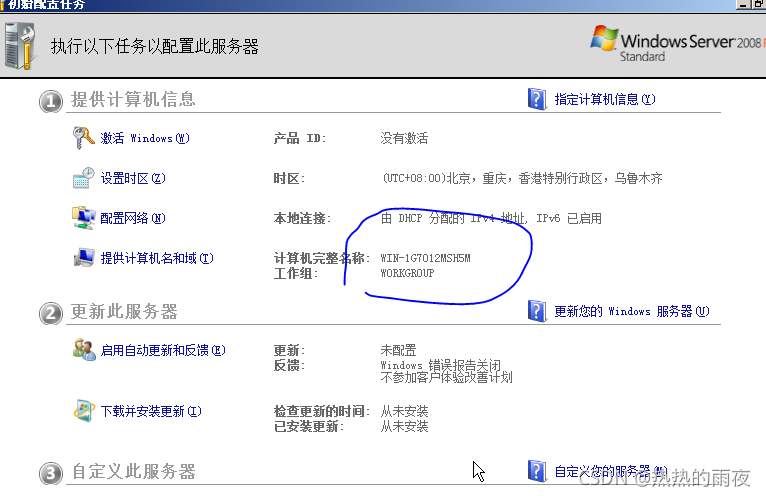Click the server icon in the header
The image size is (766, 496).
point(20,46)
